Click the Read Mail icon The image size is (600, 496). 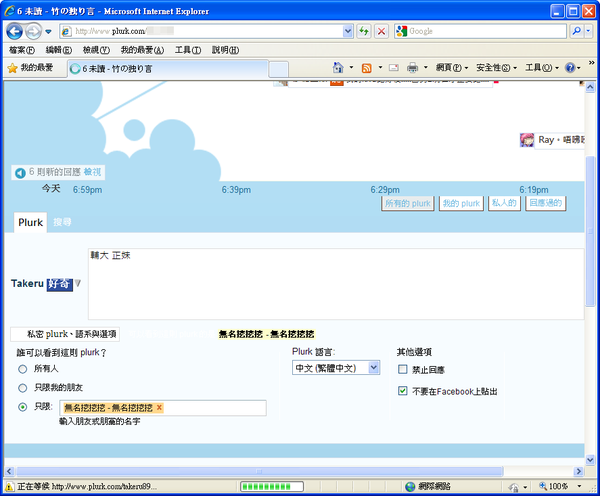click(x=394, y=68)
